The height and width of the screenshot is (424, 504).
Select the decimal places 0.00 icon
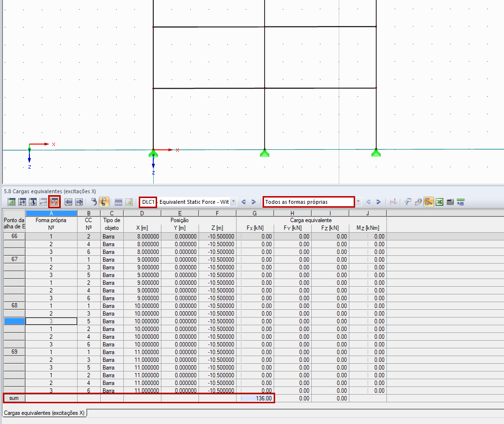tap(461, 202)
